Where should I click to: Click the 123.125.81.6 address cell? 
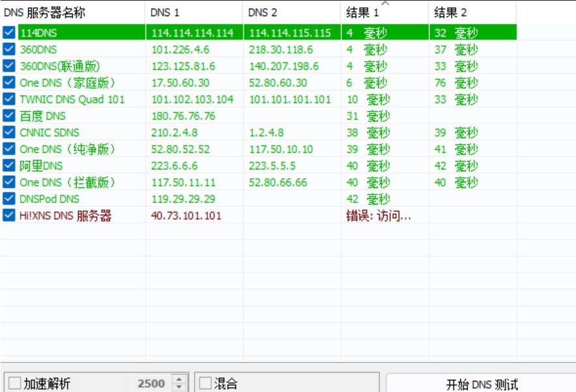(x=194, y=66)
